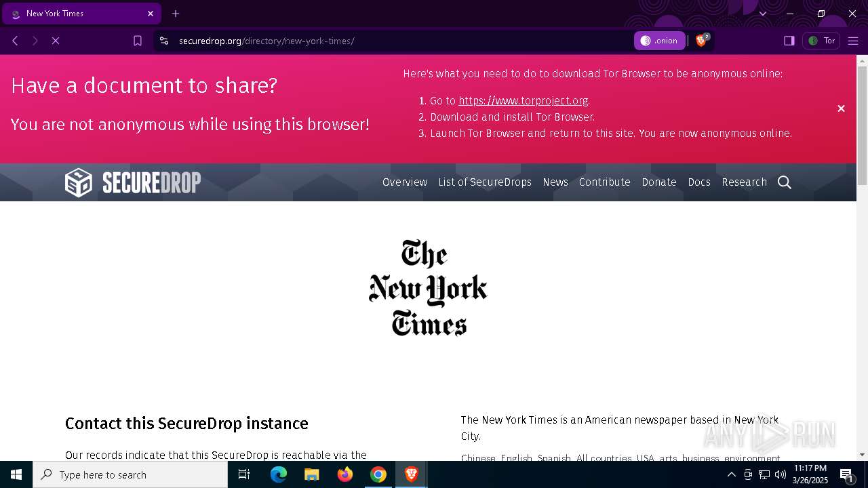Expand the tab search dropdown
Viewport: 868px width, 488px height.
point(762,14)
